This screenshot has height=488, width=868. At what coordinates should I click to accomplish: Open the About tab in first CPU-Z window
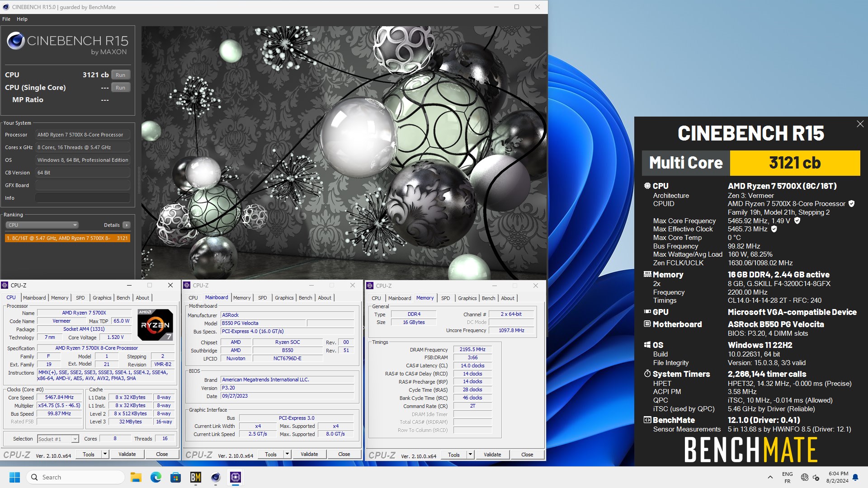point(142,298)
